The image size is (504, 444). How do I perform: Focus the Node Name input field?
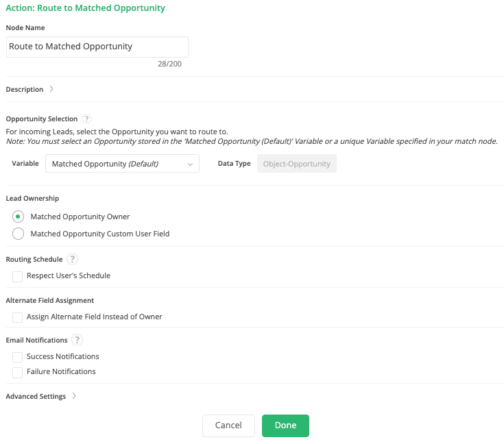point(97,47)
